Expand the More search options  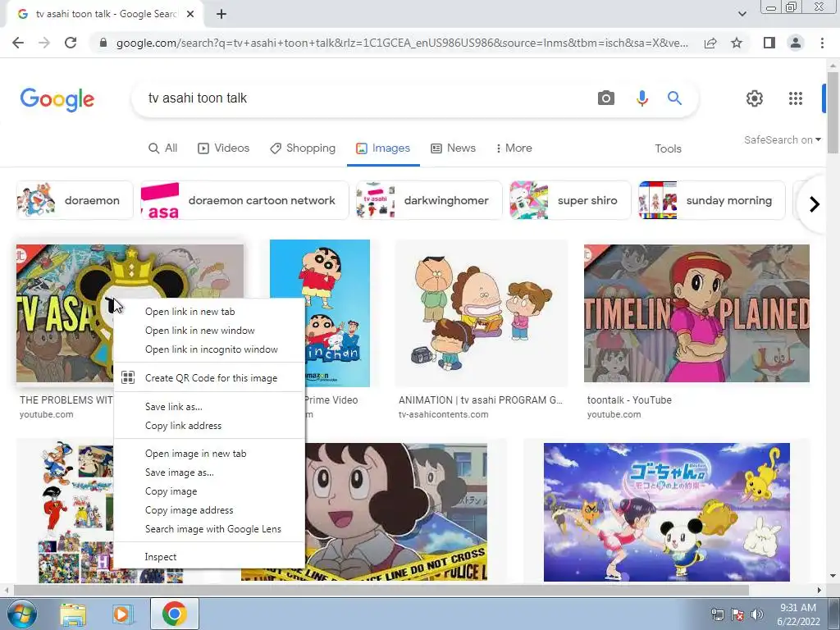coord(514,148)
